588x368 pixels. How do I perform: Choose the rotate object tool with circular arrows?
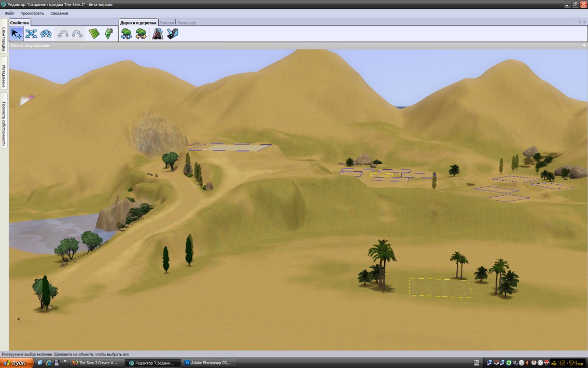pyautogui.click(x=46, y=34)
